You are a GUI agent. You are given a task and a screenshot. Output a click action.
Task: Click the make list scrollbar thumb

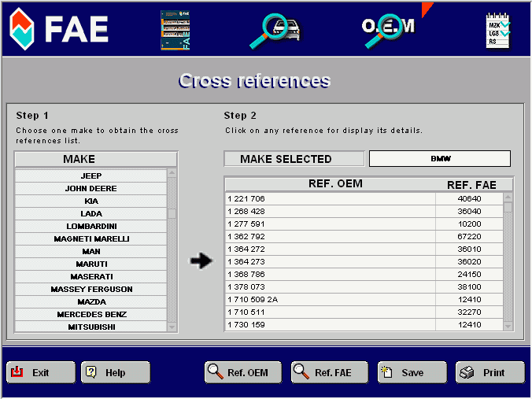(x=172, y=214)
